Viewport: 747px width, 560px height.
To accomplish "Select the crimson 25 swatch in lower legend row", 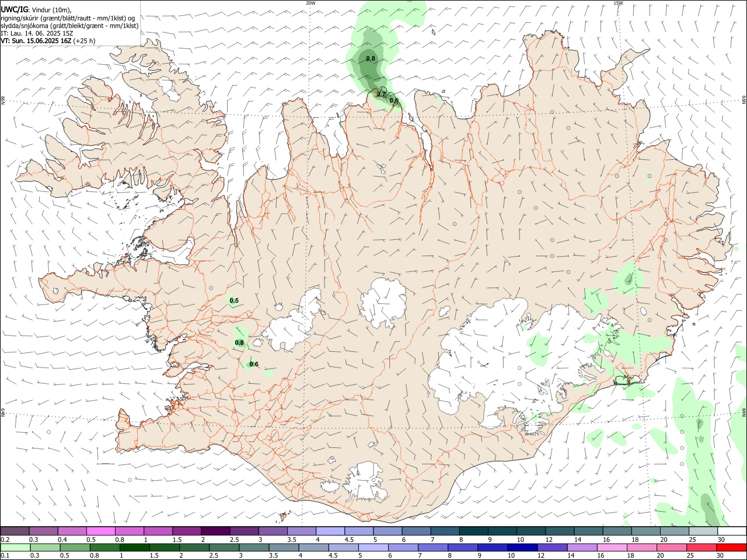I will [x=701, y=548].
